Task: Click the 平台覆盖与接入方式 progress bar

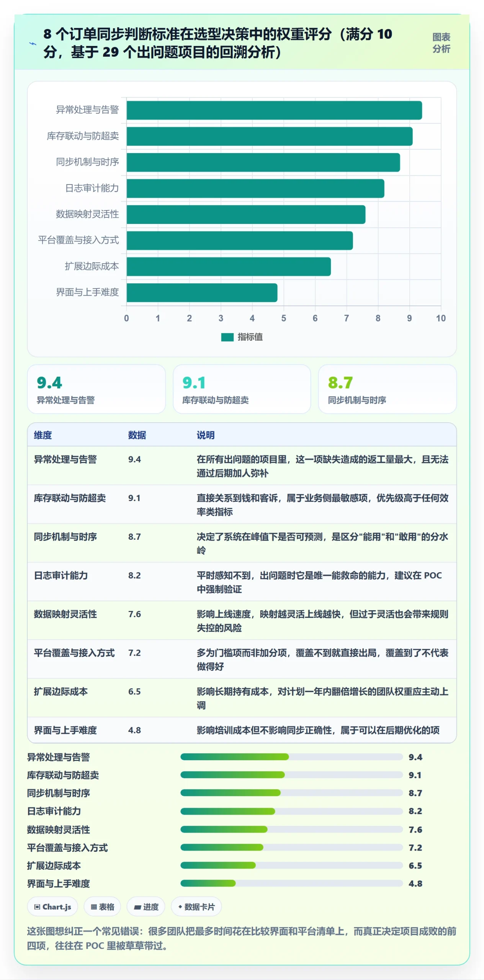Action: pos(291,847)
